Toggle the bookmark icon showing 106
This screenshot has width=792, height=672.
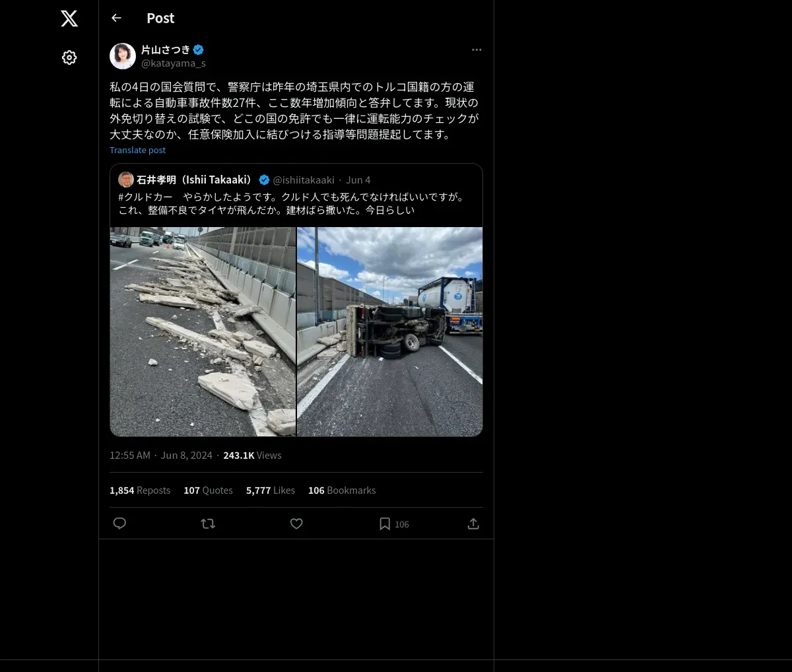point(393,523)
